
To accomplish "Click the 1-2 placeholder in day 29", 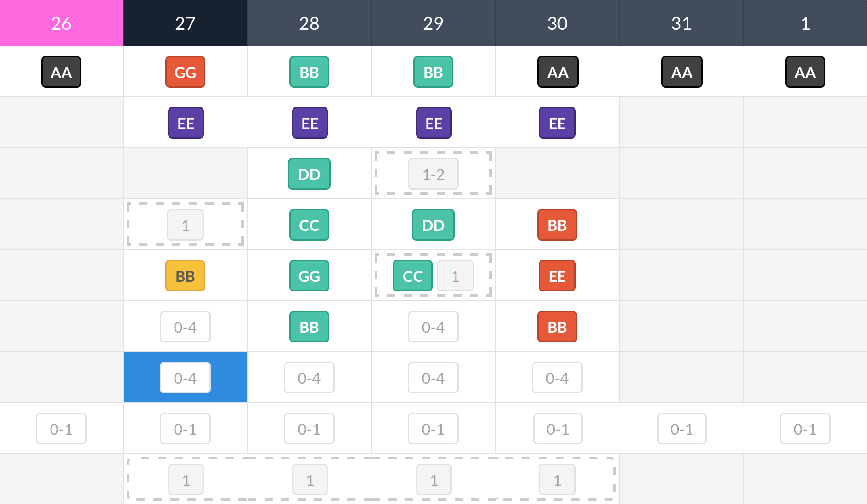I will [433, 174].
